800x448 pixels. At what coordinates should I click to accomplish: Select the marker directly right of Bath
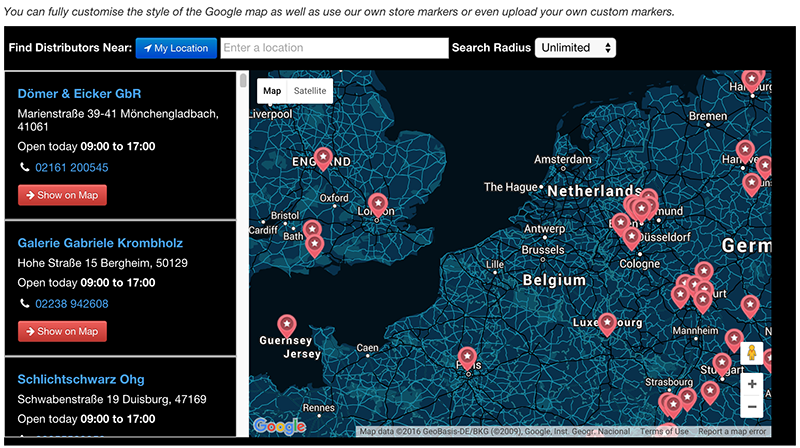click(x=312, y=231)
